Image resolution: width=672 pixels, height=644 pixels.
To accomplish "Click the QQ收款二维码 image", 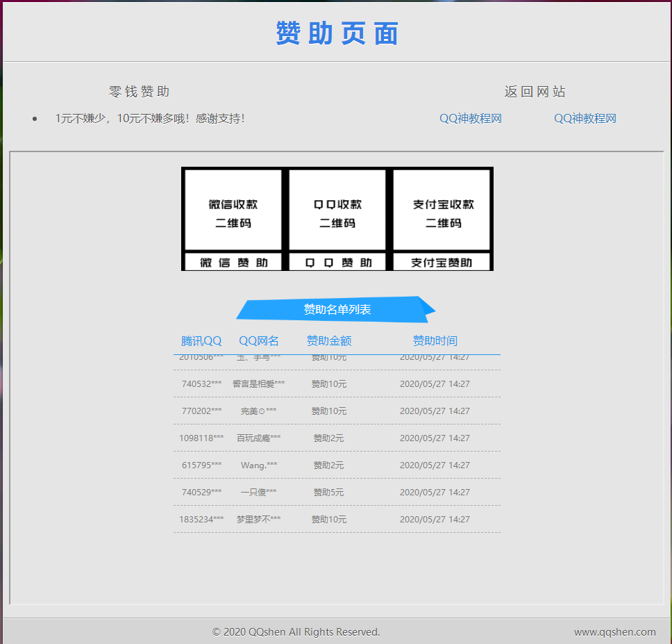I will click(337, 210).
